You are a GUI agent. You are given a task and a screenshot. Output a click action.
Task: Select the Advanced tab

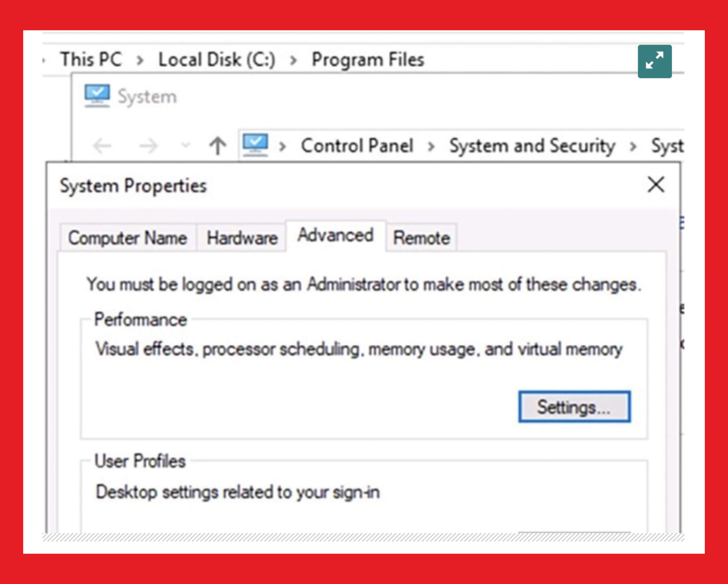coord(336,235)
